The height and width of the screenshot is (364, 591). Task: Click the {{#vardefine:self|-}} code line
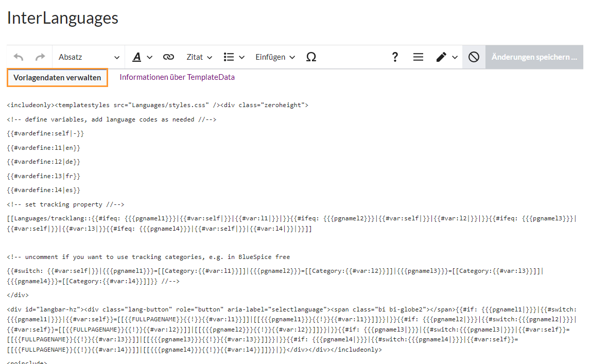point(45,133)
